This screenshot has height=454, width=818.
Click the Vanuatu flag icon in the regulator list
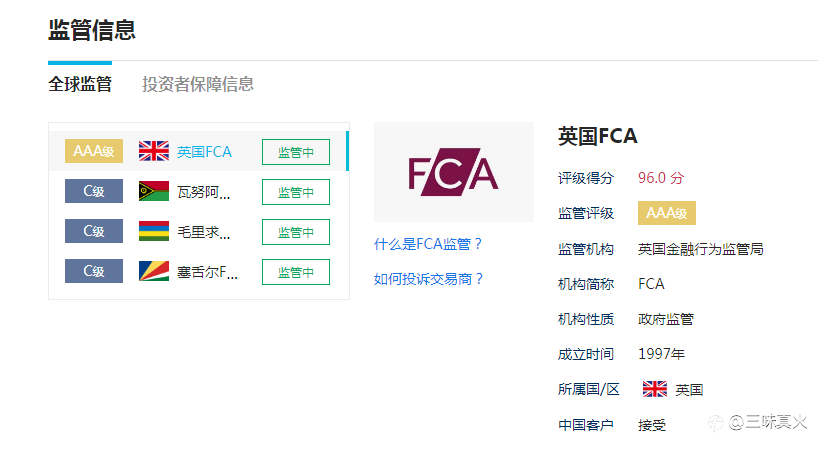pos(154,191)
